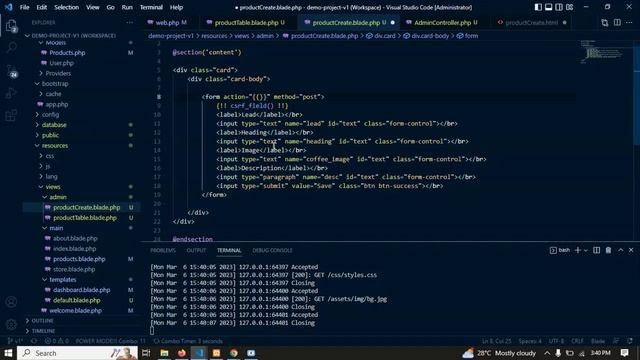Viewport: 640px width, 360px height.
Task: Open dashboard.blade.php in explorer
Action: click(81, 290)
